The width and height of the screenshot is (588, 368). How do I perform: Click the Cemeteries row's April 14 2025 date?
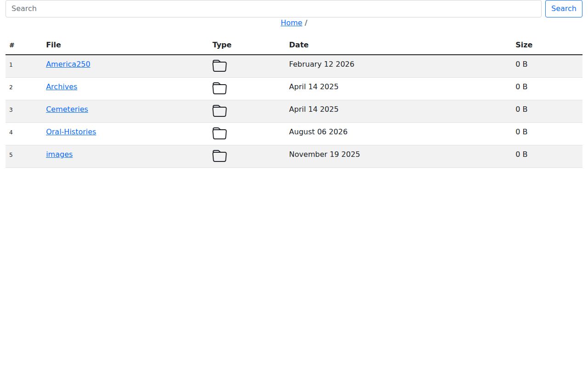pyautogui.click(x=314, y=109)
